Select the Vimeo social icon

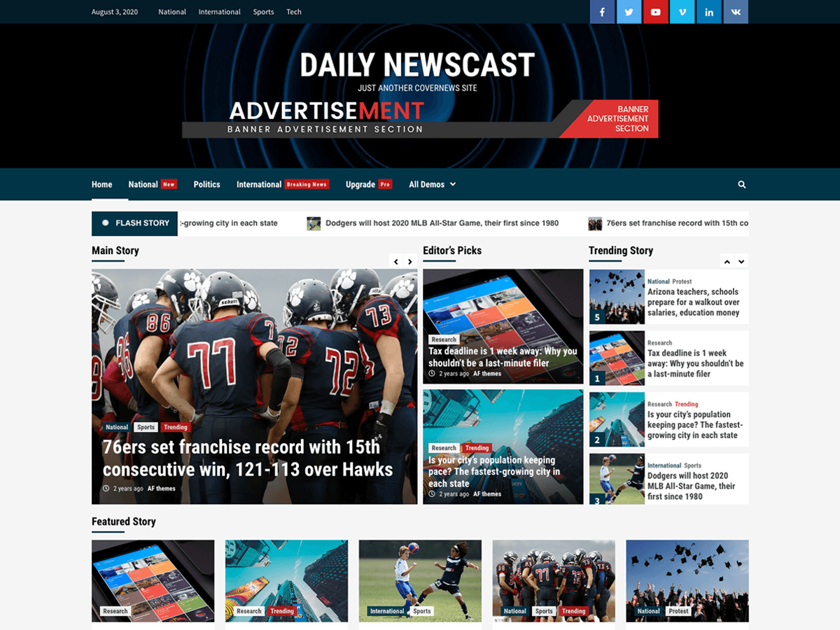pos(682,12)
